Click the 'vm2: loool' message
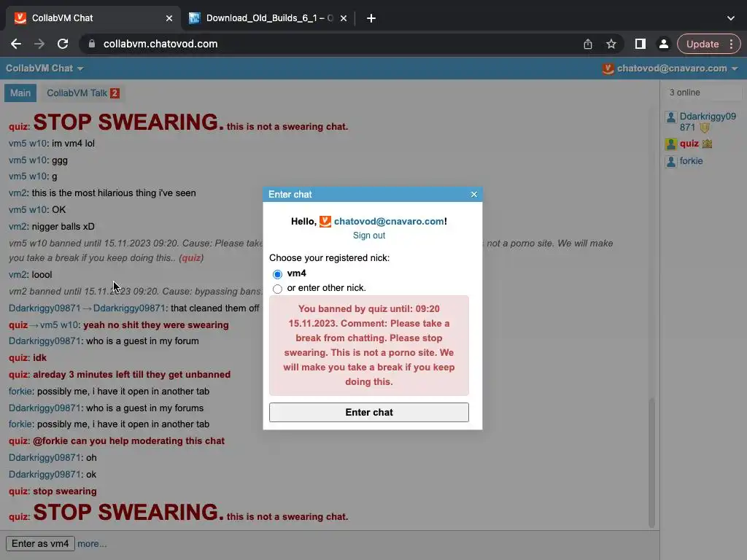Viewport: 747px width, 560px height. pos(30,275)
